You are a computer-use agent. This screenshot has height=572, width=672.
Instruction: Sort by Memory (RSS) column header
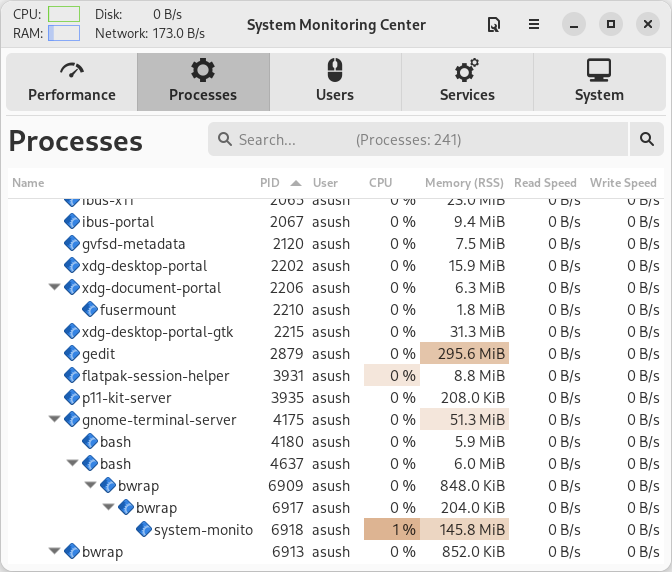(464, 183)
